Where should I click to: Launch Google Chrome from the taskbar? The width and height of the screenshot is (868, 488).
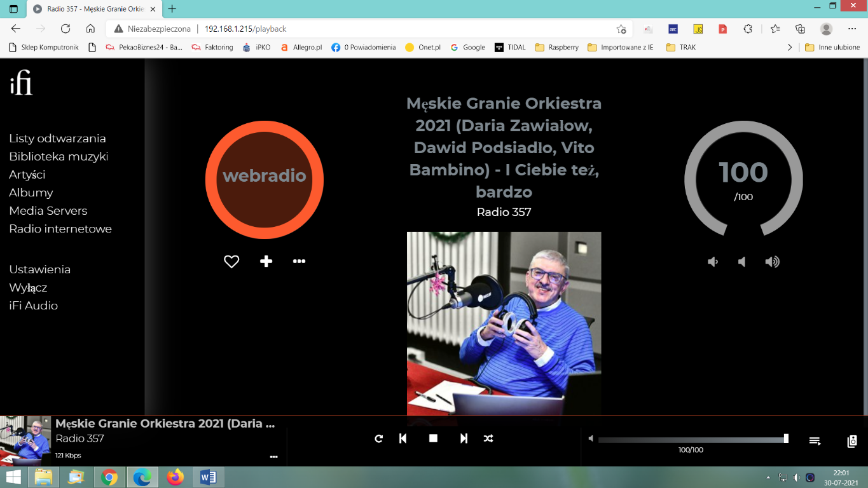pos(109,477)
